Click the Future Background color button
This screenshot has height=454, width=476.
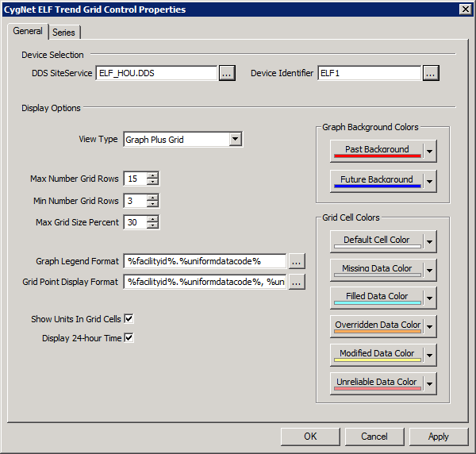(x=377, y=181)
